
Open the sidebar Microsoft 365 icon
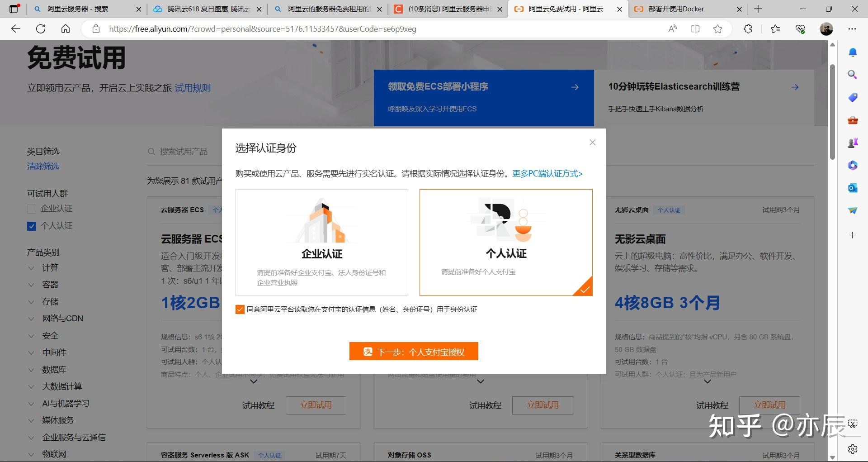pyautogui.click(x=853, y=166)
